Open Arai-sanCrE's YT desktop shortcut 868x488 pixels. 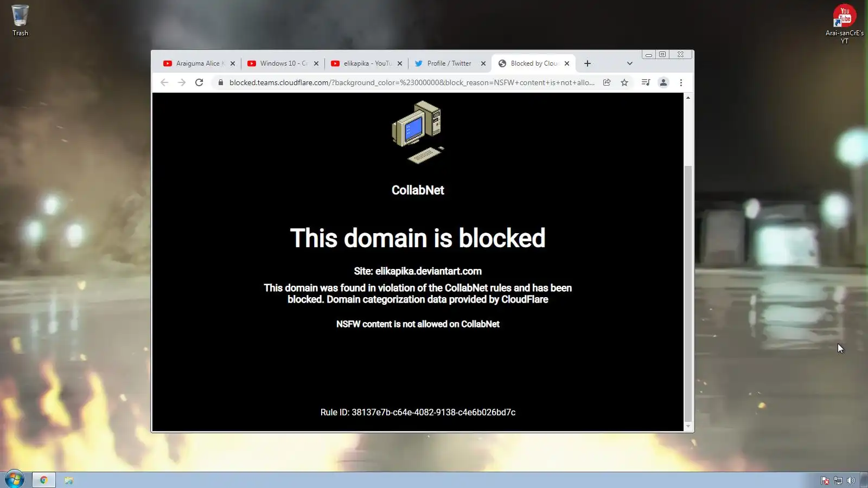(x=845, y=24)
